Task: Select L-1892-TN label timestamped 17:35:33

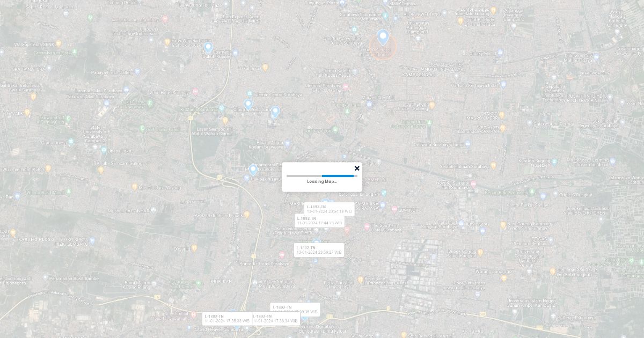Action: click(226, 319)
